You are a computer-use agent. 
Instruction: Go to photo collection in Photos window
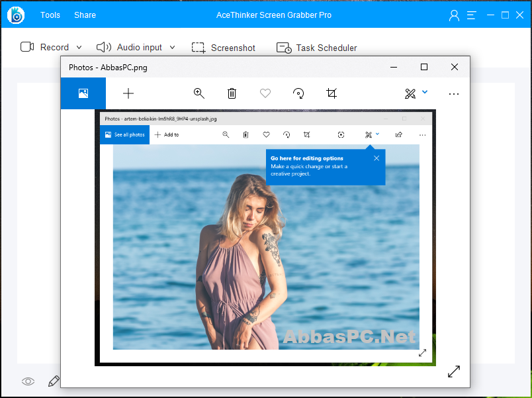click(x=83, y=93)
